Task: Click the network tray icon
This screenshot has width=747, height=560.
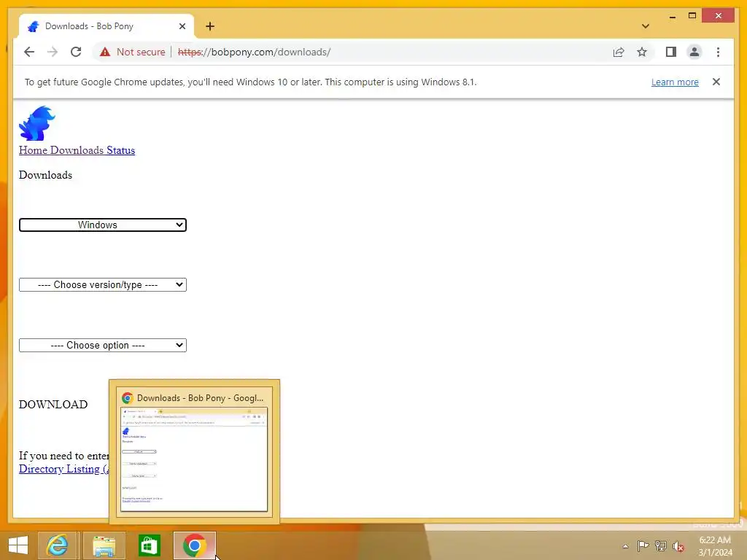Action: coord(661,545)
